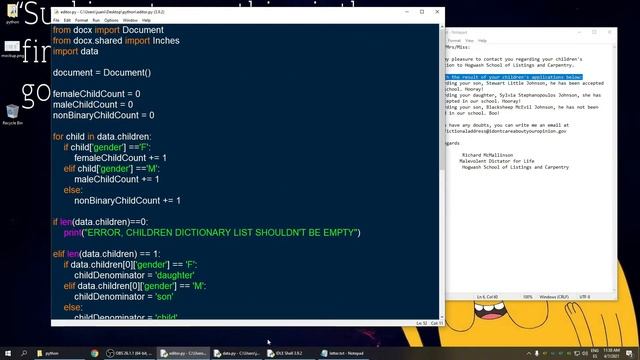
Task: Click 'Richard McMallinson' in Notepad
Action: [487, 155]
